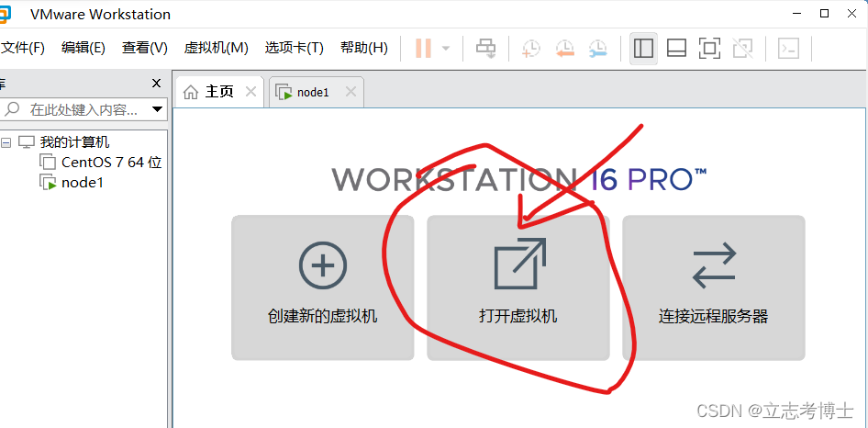Toggle the library sidebar view icon

[x=643, y=49]
